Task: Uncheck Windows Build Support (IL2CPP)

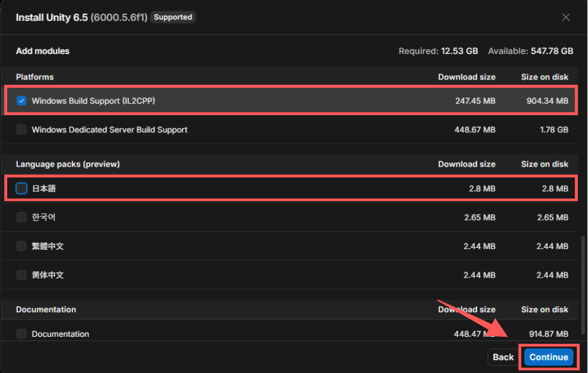Action: click(x=21, y=101)
